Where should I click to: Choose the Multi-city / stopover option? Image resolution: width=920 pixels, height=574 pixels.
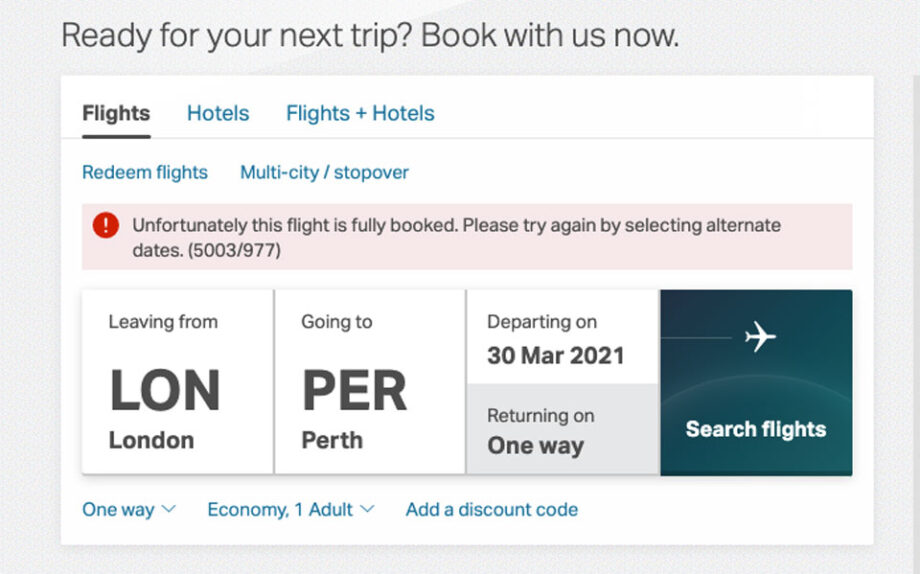click(324, 172)
